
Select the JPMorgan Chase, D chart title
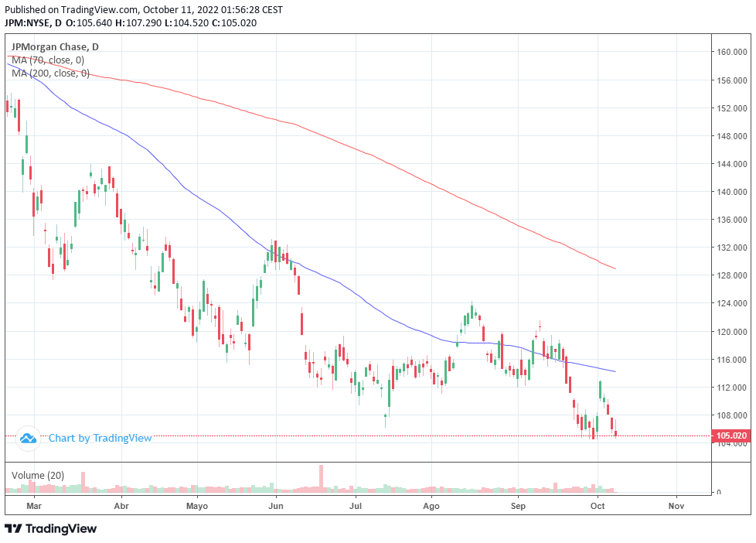(55, 47)
